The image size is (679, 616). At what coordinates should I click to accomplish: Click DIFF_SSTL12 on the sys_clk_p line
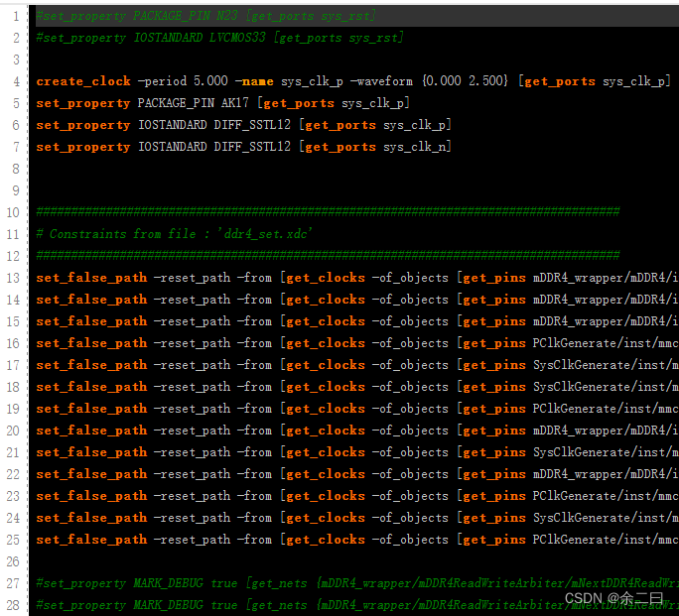pyautogui.click(x=252, y=125)
